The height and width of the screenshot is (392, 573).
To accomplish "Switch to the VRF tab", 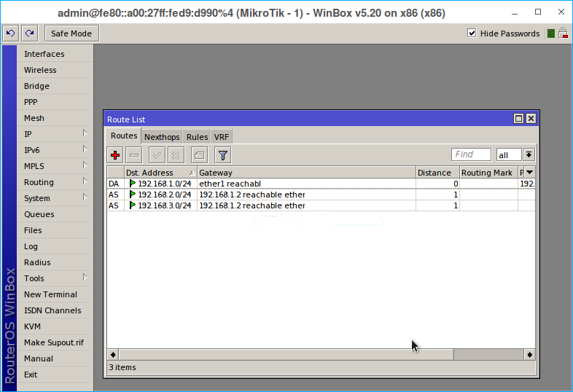I will tap(222, 137).
